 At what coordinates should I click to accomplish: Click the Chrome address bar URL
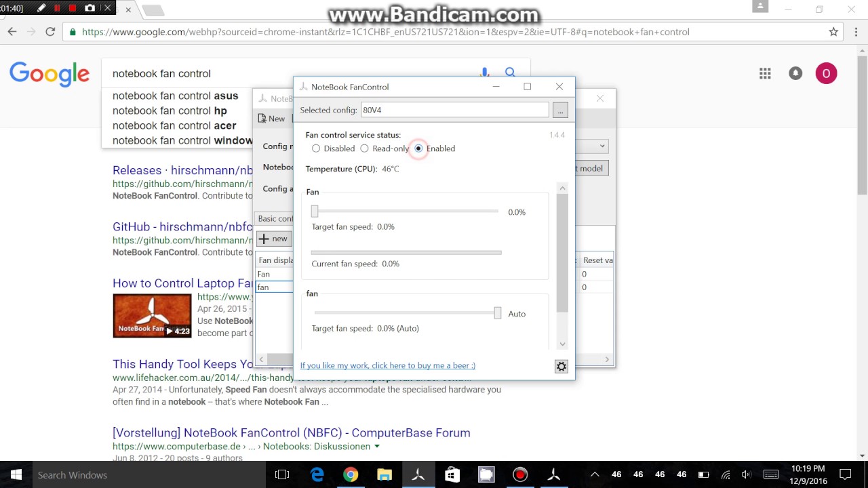click(x=385, y=32)
